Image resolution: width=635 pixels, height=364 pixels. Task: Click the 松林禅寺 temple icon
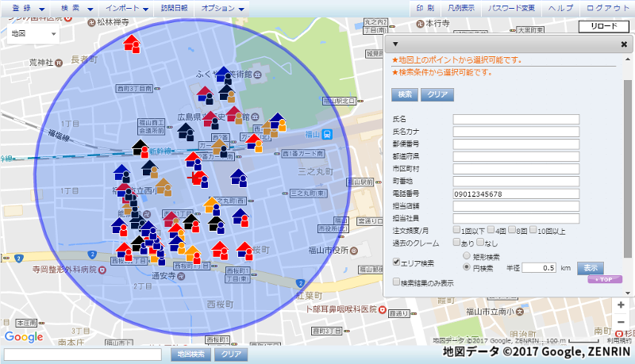91,23
